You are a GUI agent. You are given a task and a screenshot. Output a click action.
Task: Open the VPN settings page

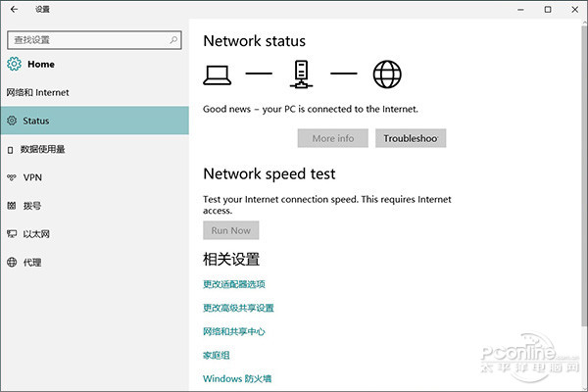point(94,177)
